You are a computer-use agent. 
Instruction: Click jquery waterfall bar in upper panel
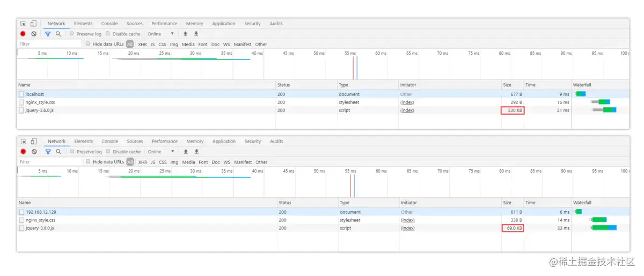(x=604, y=110)
